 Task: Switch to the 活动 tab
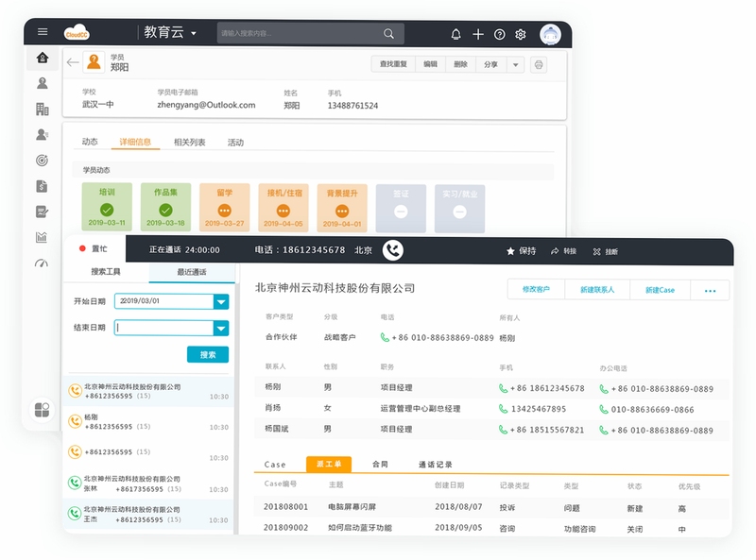click(x=235, y=143)
